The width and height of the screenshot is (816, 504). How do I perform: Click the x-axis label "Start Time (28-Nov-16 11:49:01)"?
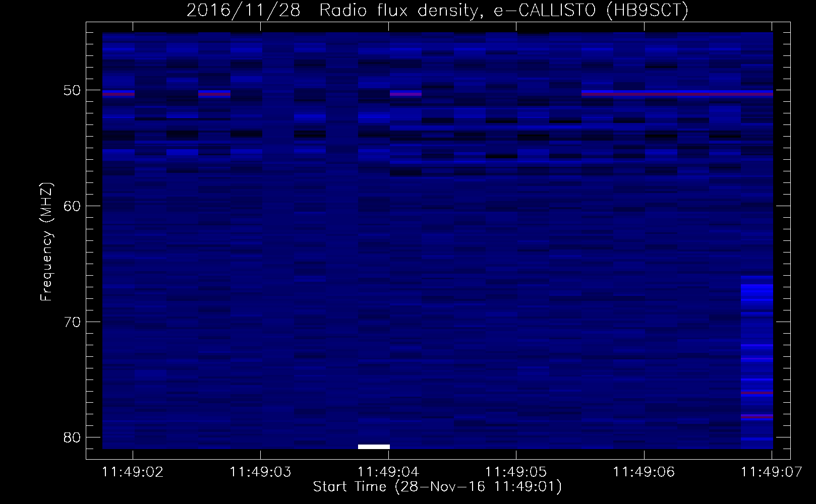(437, 487)
